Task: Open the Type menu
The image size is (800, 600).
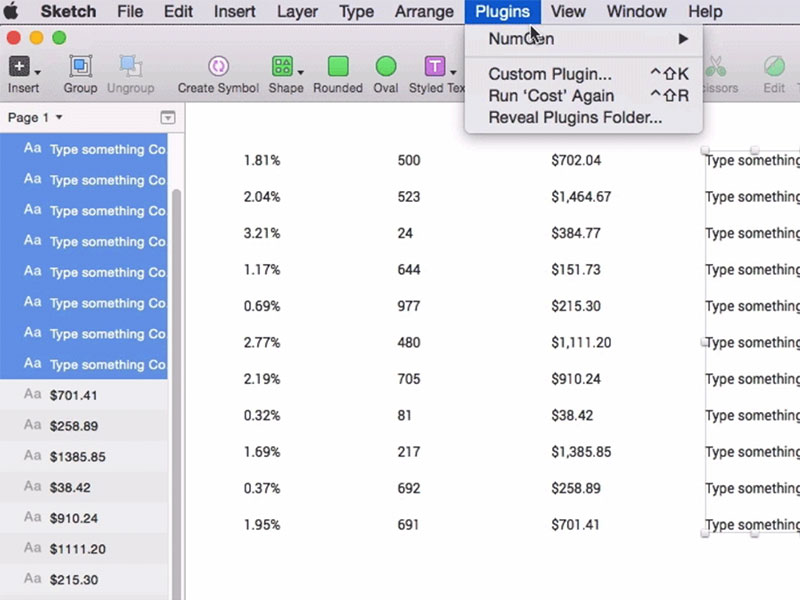Action: [x=357, y=11]
